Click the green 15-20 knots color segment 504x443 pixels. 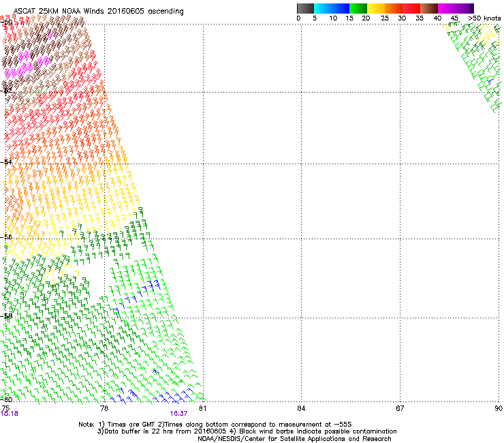pyautogui.click(x=358, y=8)
